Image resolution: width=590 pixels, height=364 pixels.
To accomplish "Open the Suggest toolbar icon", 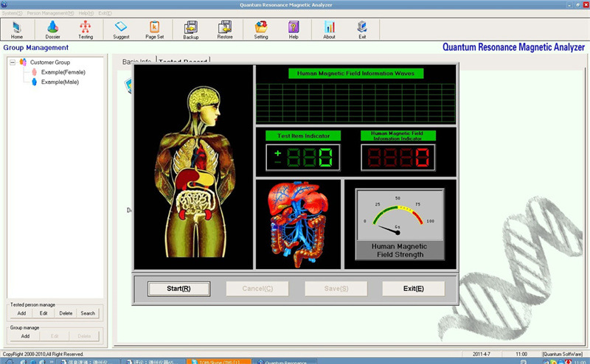I will tap(121, 28).
